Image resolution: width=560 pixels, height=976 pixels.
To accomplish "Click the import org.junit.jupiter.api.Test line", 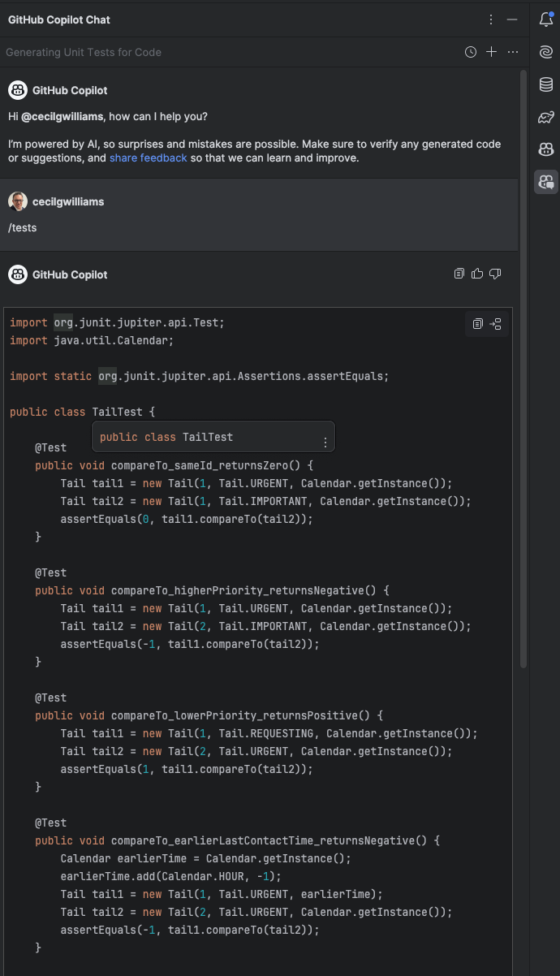I will (x=117, y=322).
